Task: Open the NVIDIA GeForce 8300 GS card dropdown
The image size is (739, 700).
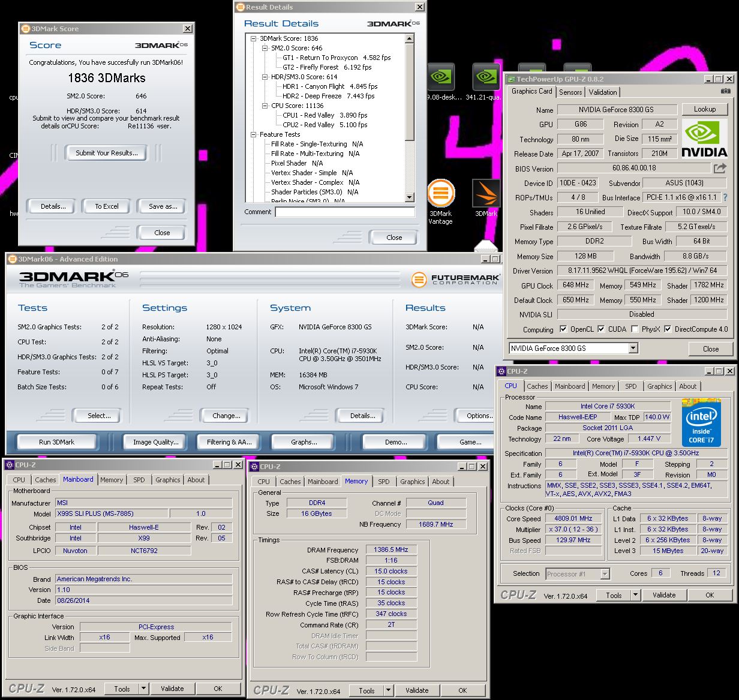Action: (633, 349)
